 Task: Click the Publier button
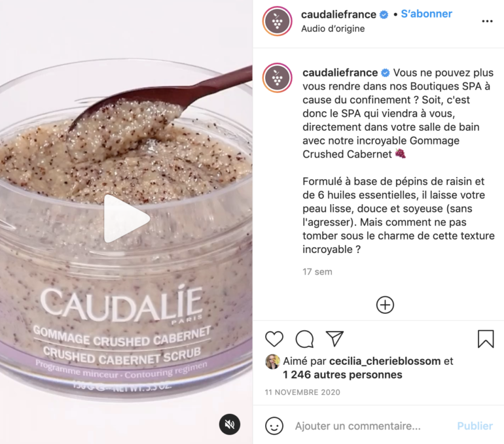click(475, 426)
